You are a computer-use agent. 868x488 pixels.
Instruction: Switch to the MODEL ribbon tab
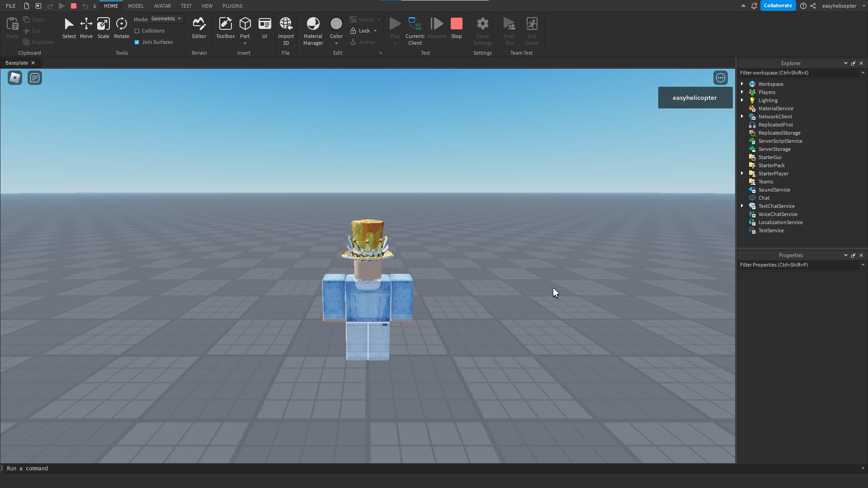click(136, 6)
